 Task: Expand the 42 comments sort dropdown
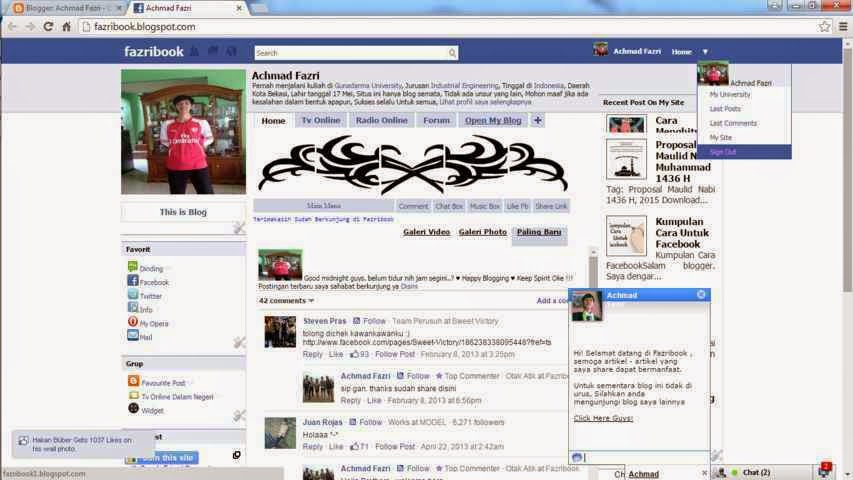[311, 300]
